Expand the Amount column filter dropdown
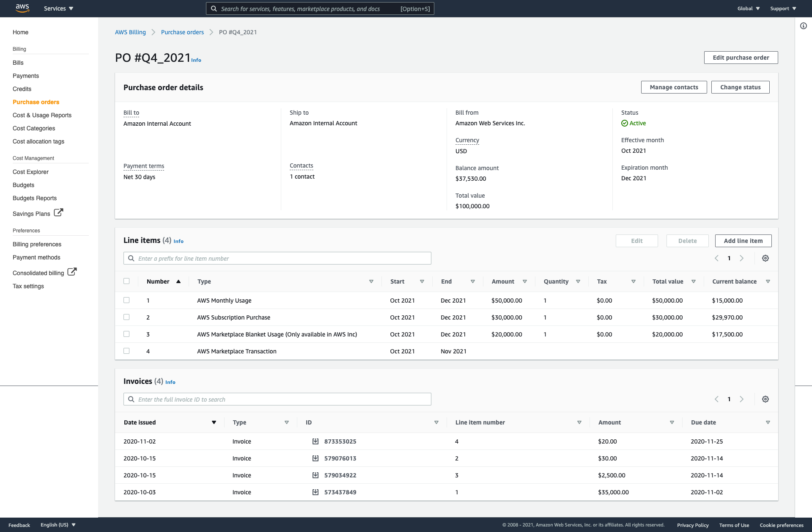Image resolution: width=812 pixels, height=532 pixels. 524,281
